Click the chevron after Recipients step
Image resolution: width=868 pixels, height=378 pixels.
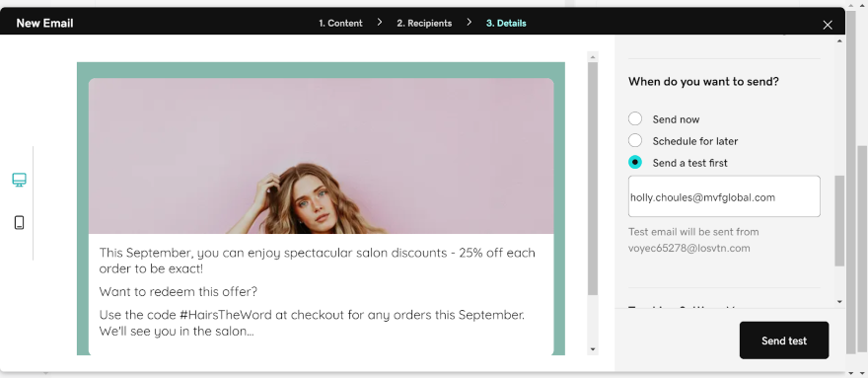469,22
